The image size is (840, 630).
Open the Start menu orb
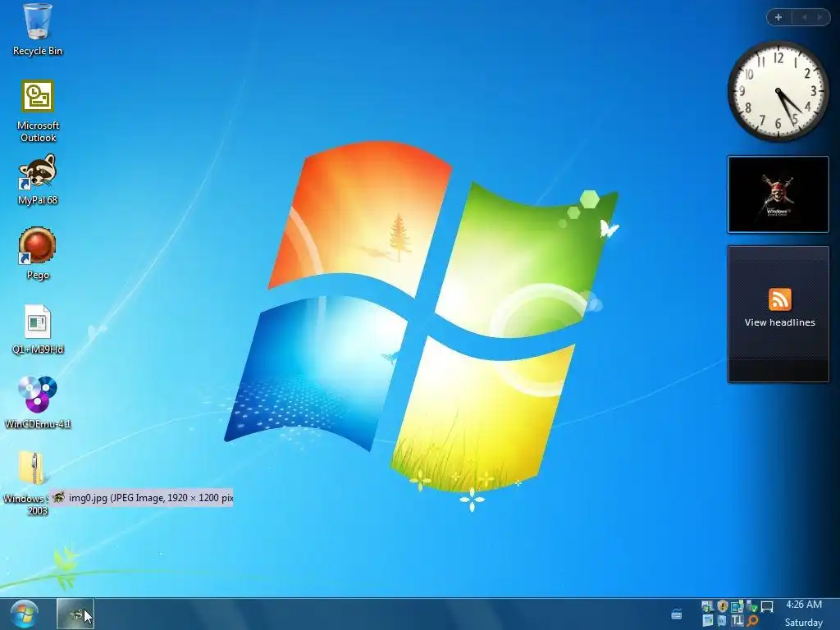coord(24,614)
